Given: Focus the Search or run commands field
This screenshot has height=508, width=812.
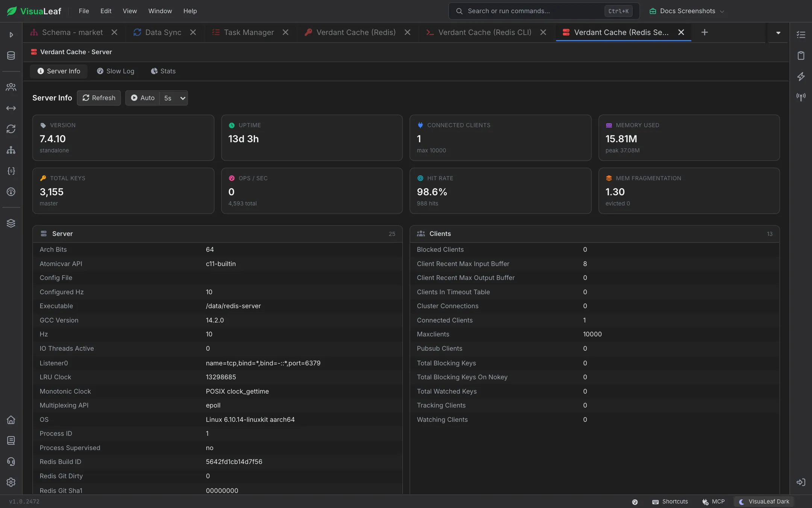Looking at the screenshot, I should [x=544, y=11].
